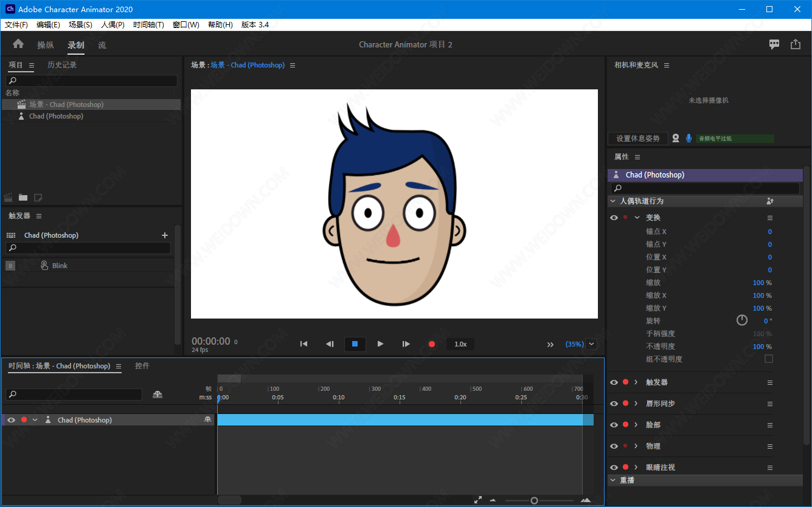Select the Chad (Photoshop) puppet in project list
The image size is (812, 507).
click(x=56, y=116)
